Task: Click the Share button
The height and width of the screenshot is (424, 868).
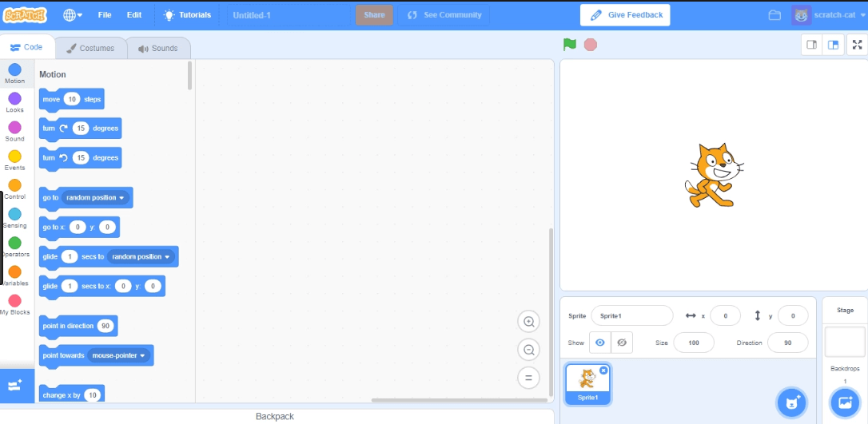Action: (374, 15)
